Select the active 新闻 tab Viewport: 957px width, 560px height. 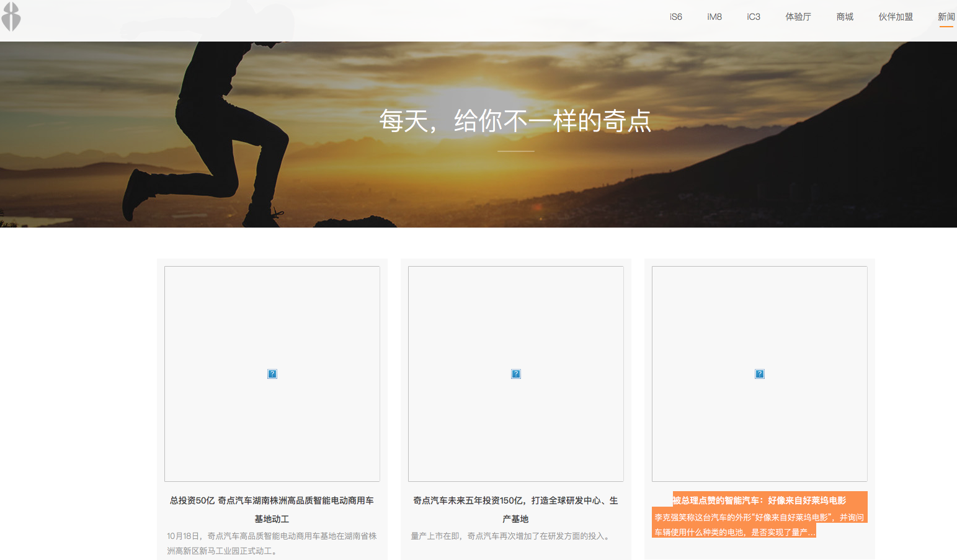point(946,17)
